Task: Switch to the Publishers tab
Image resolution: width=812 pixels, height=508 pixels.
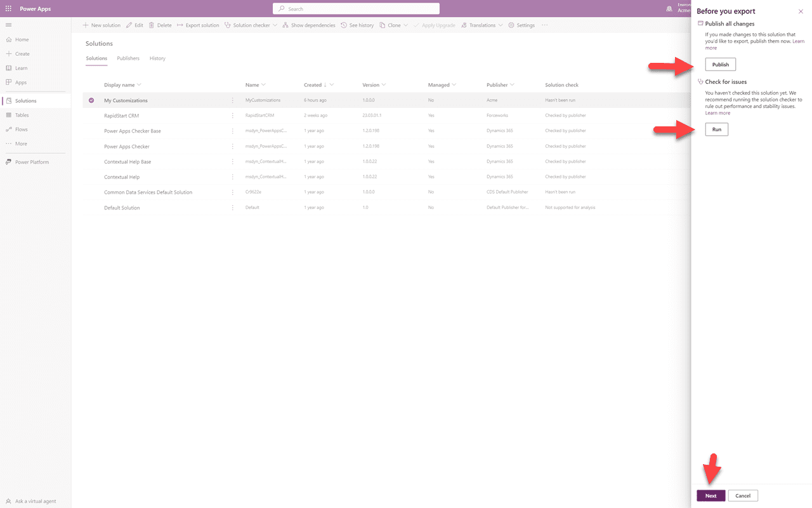Action: tap(128, 58)
